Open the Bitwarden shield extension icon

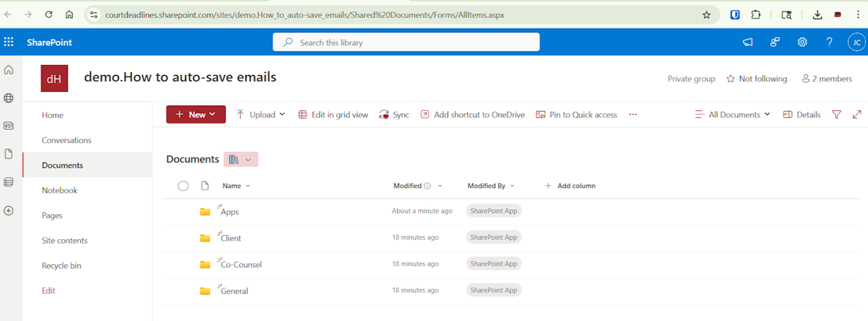coord(735,15)
